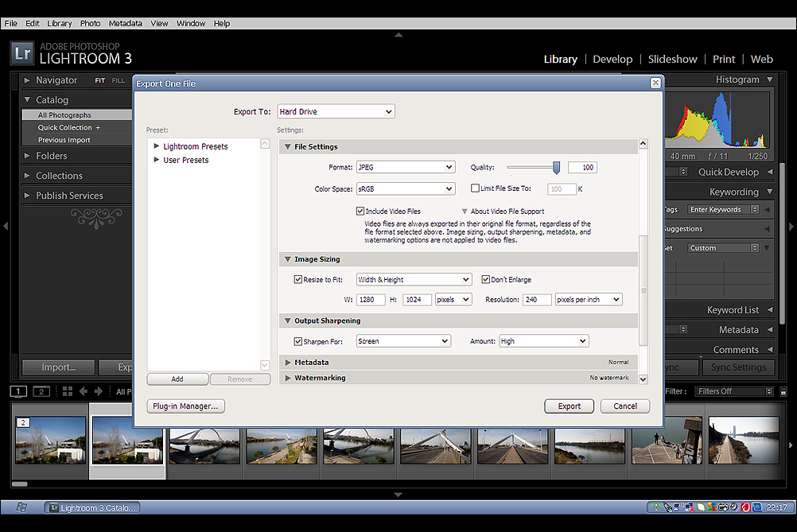This screenshot has width=797, height=532.
Task: Open the Windows Start button
Action: (21, 507)
